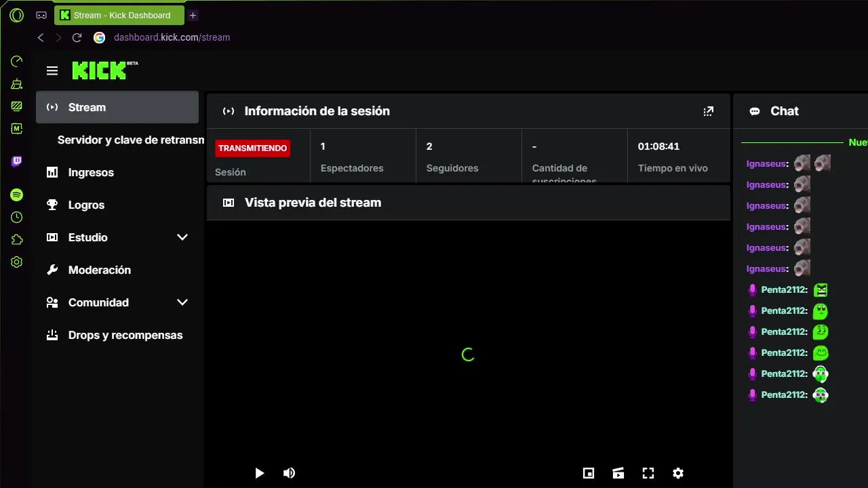Open a new browser tab
The width and height of the screenshot is (868, 488).
(x=193, y=15)
